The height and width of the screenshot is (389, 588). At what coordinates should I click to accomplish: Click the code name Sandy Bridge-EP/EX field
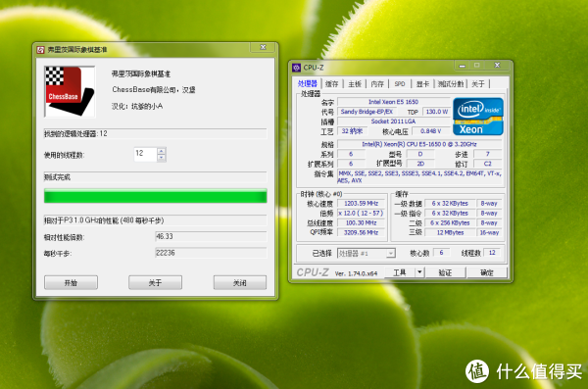coord(367,112)
